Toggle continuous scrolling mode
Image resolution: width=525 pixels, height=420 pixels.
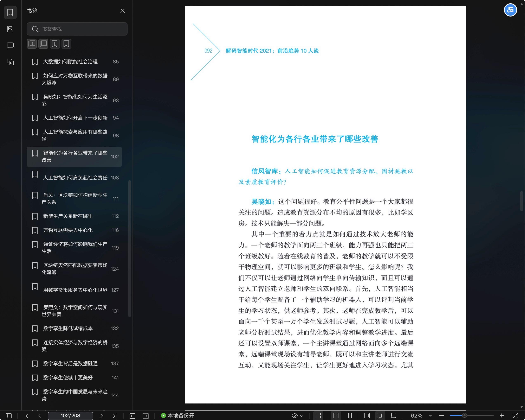click(x=318, y=416)
